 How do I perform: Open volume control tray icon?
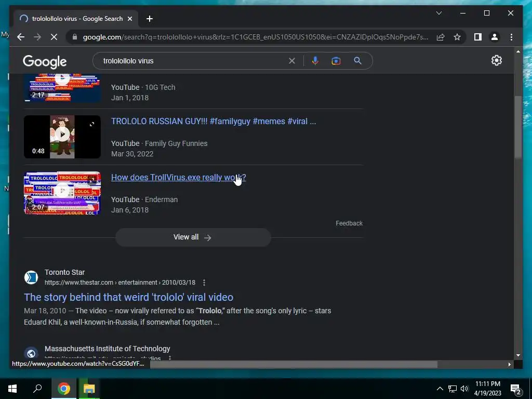[464, 389]
